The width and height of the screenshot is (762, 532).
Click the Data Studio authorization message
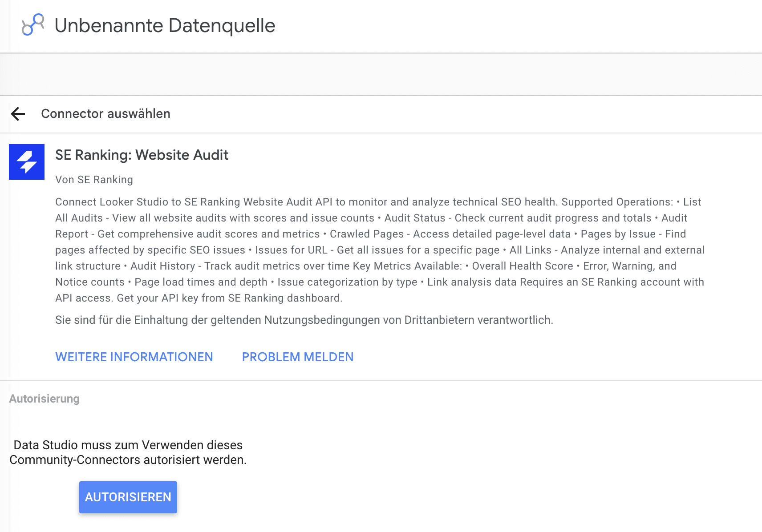pos(128,452)
